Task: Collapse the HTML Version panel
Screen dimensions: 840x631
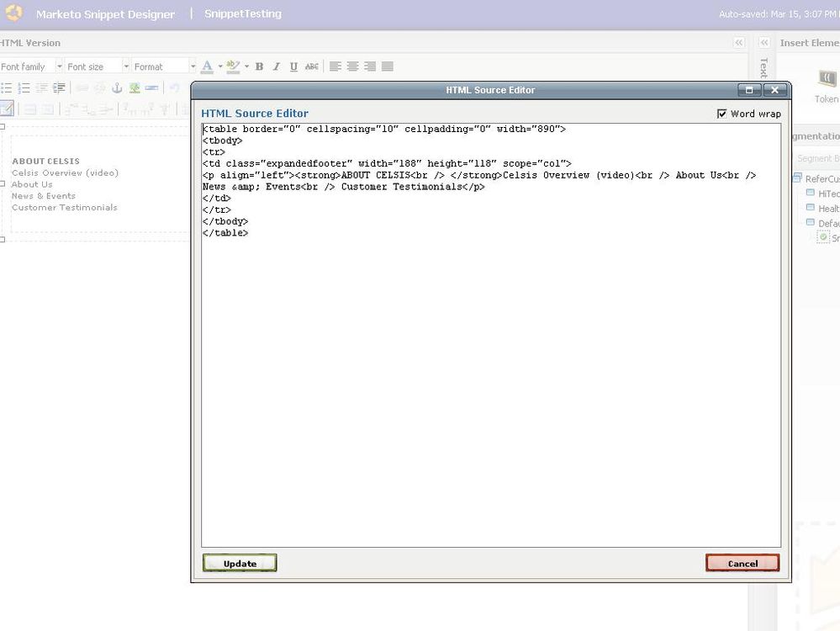Action: (x=738, y=43)
